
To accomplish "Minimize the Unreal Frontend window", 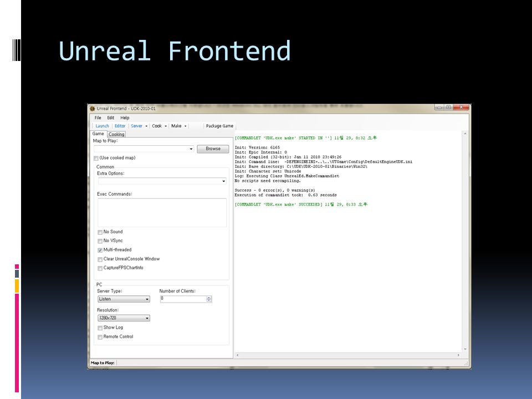I will (x=439, y=108).
